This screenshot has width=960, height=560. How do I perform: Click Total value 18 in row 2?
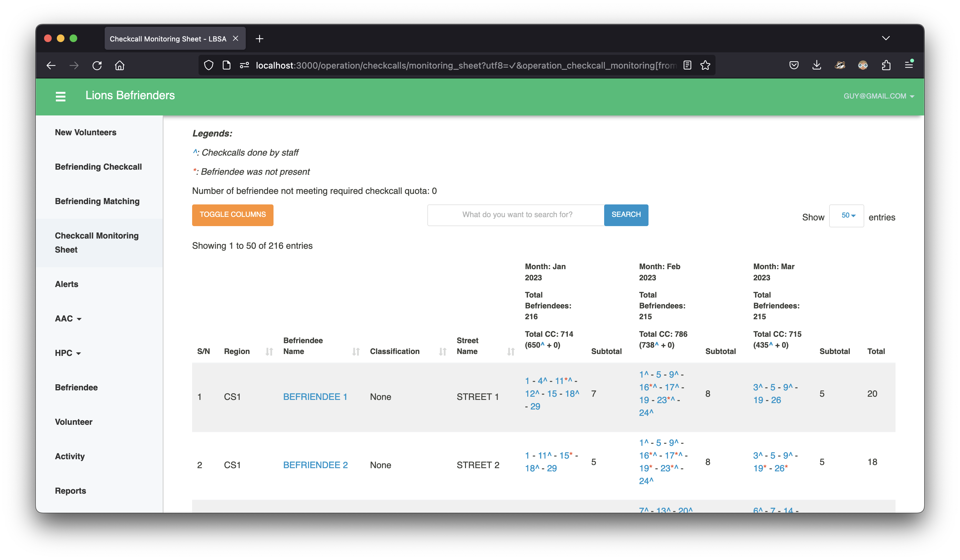(872, 462)
